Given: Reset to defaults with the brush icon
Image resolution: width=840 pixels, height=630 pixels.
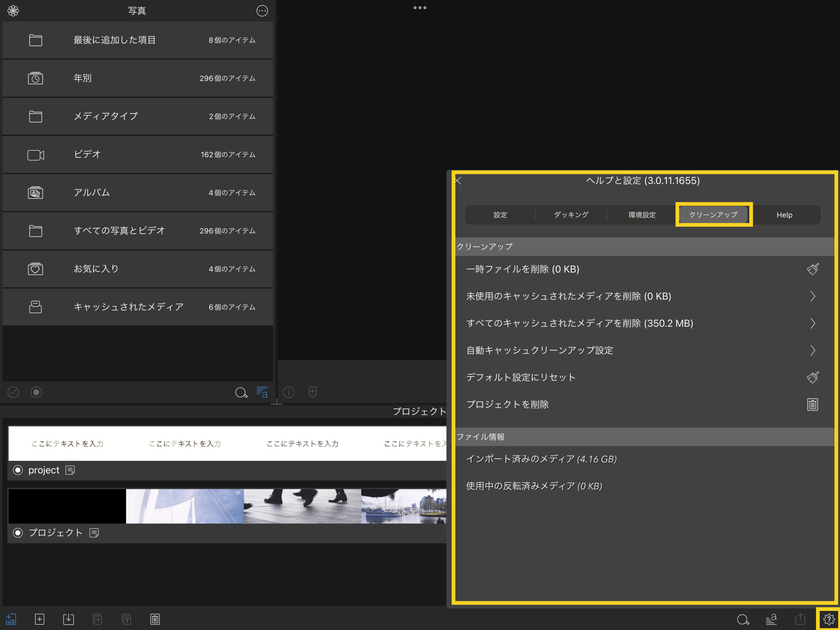Looking at the screenshot, I should [813, 377].
